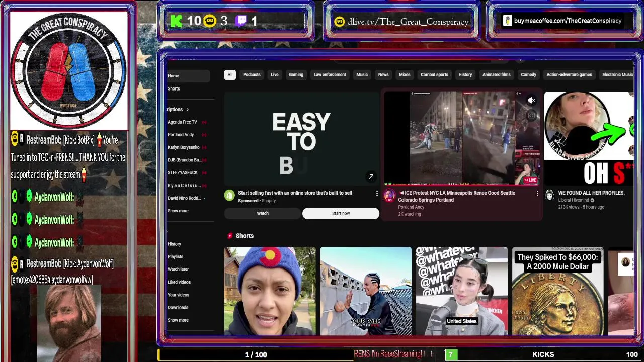Click live indicator next to STEEZYASFUCK
This screenshot has width=644, height=362.
point(204,172)
